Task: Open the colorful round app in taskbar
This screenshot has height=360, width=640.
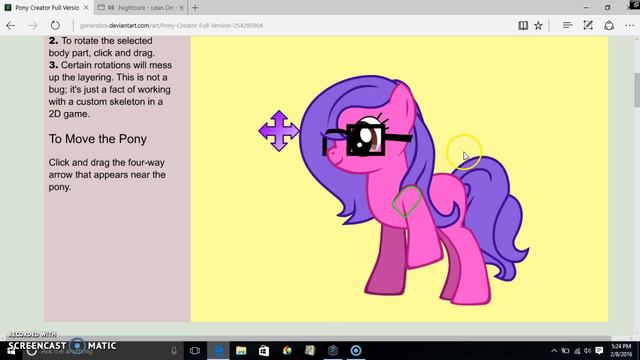Action: [287, 351]
